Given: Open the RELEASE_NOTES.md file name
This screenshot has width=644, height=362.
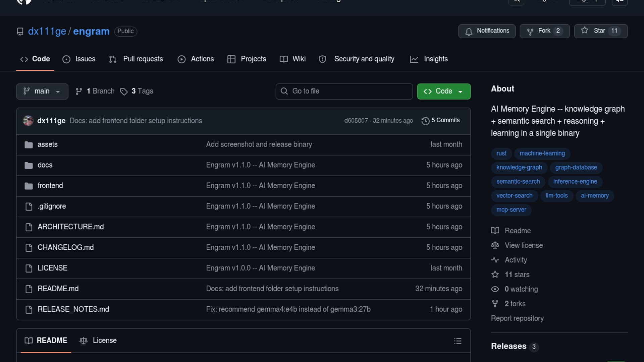Looking at the screenshot, I should [x=73, y=309].
